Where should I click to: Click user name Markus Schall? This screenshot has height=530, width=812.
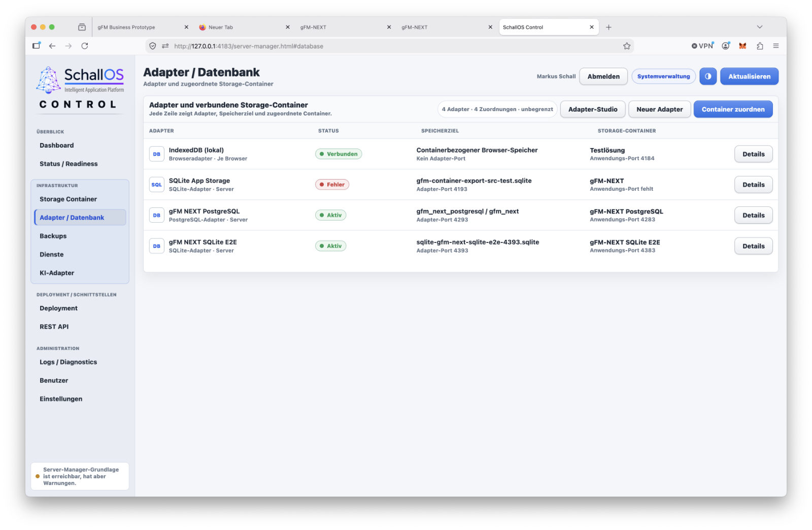point(556,77)
